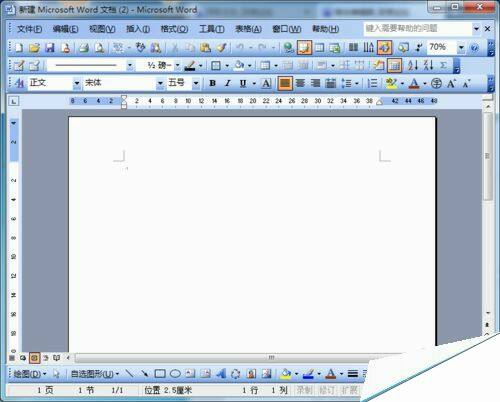Open the 绘图(D) drawing menu
The height and width of the screenshot is (402, 500).
29,374
